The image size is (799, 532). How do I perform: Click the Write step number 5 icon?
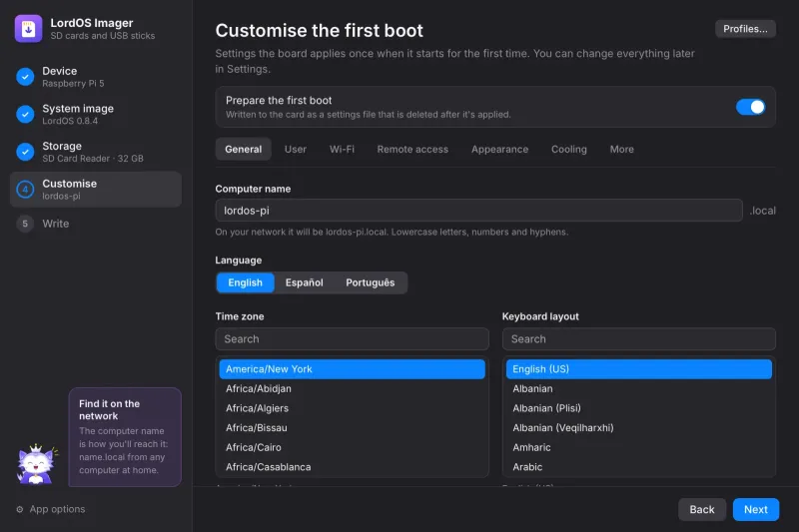point(25,224)
